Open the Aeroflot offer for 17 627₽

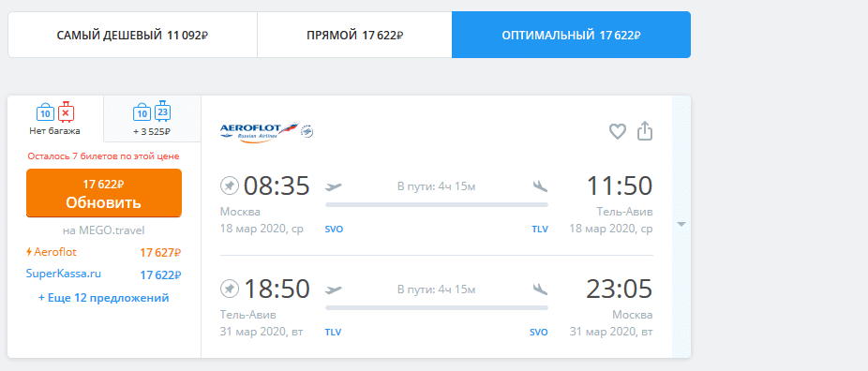click(x=104, y=252)
